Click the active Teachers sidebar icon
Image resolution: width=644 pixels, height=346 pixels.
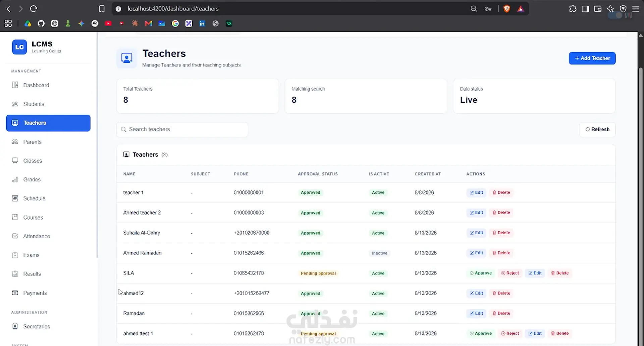(x=15, y=123)
